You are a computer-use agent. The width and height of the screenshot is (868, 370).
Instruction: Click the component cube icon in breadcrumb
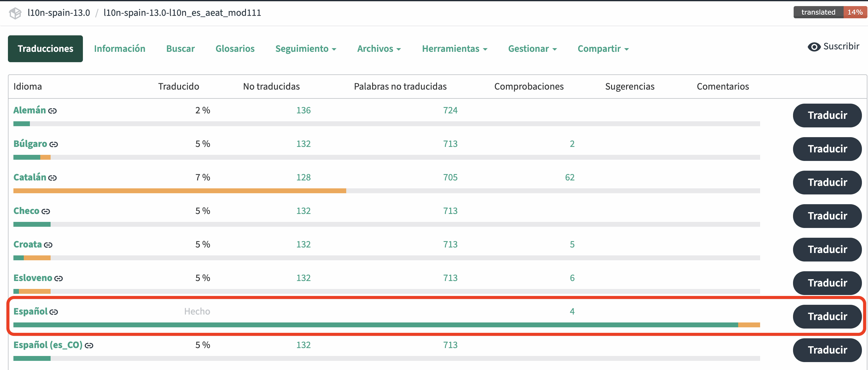(15, 13)
